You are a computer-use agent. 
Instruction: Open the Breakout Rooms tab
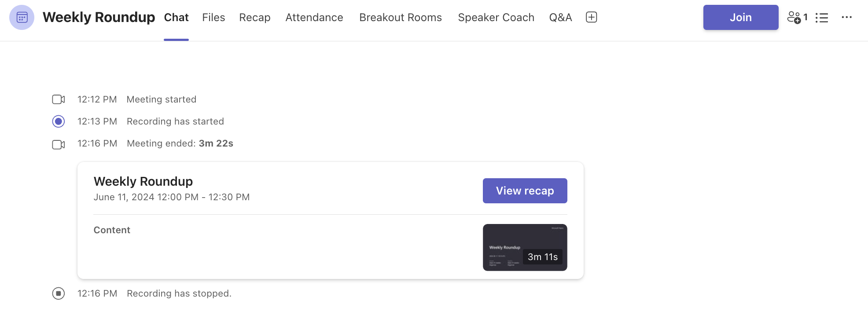pos(400,17)
